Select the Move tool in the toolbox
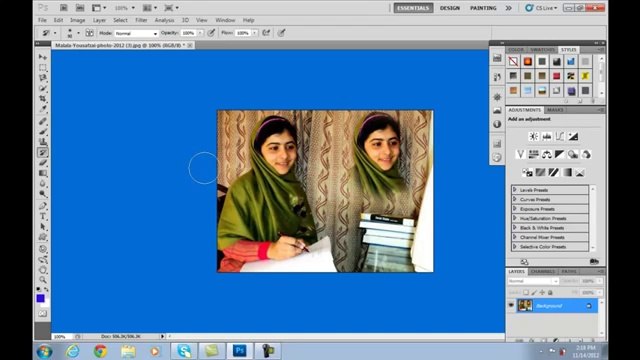 pos(43,57)
